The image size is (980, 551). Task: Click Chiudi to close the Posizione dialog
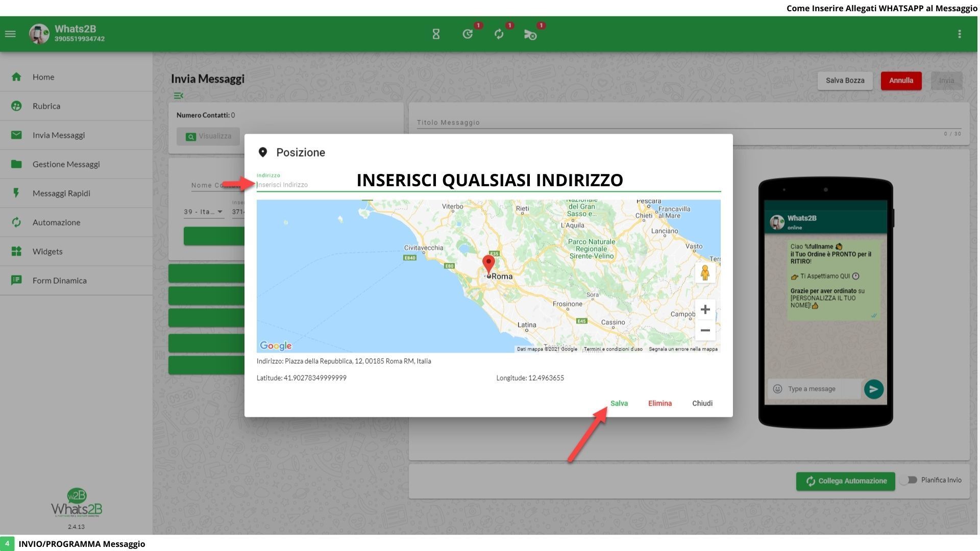pyautogui.click(x=702, y=404)
